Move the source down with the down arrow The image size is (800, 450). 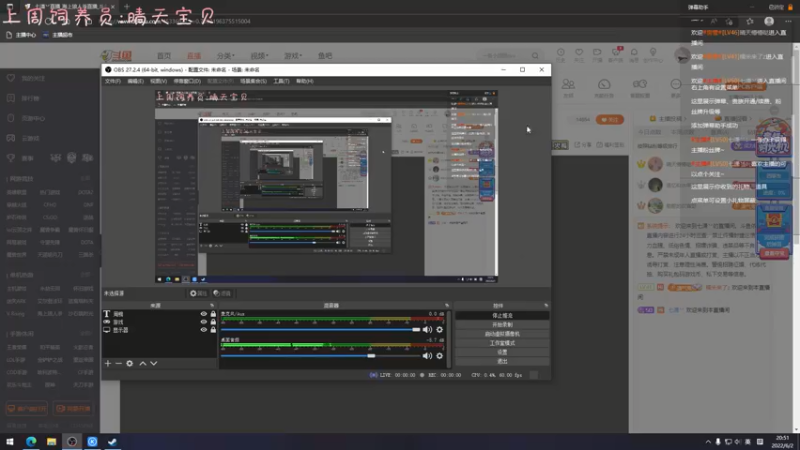[154, 363]
